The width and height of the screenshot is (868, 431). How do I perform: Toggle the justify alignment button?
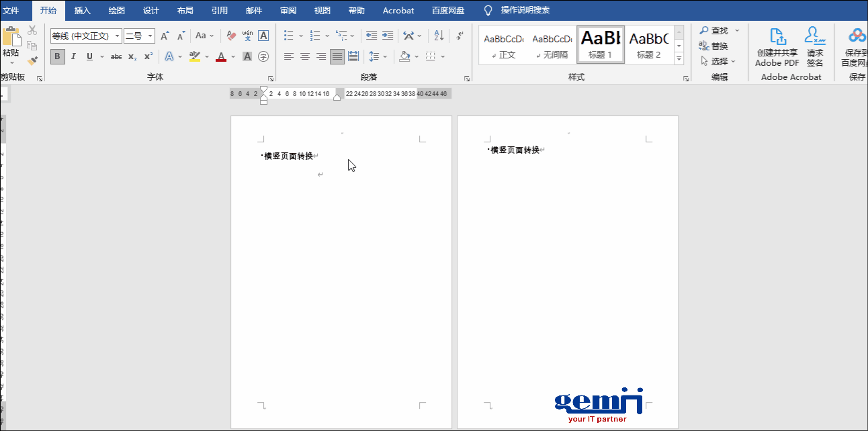pyautogui.click(x=337, y=56)
